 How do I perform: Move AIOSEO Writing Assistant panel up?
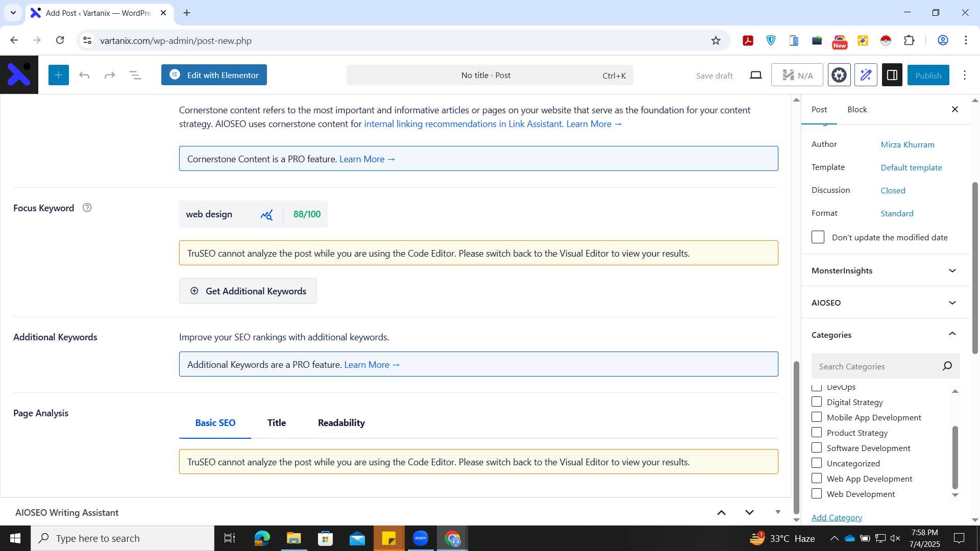721,512
